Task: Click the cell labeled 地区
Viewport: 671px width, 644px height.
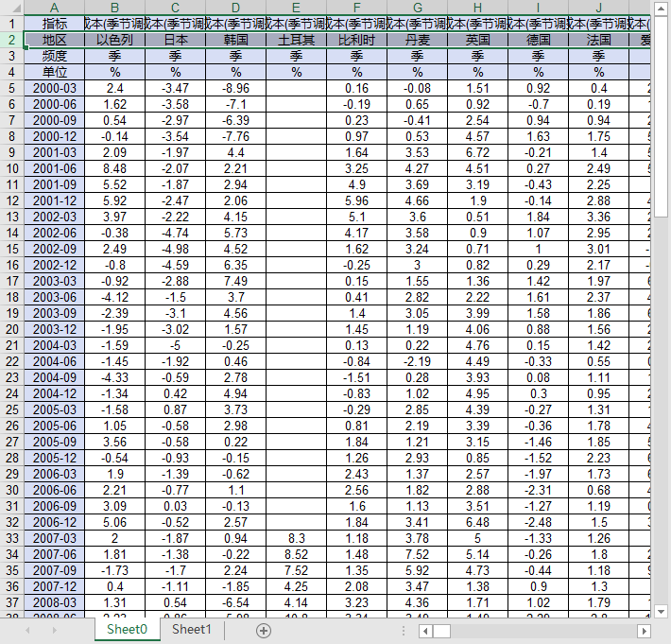Action: (x=55, y=40)
